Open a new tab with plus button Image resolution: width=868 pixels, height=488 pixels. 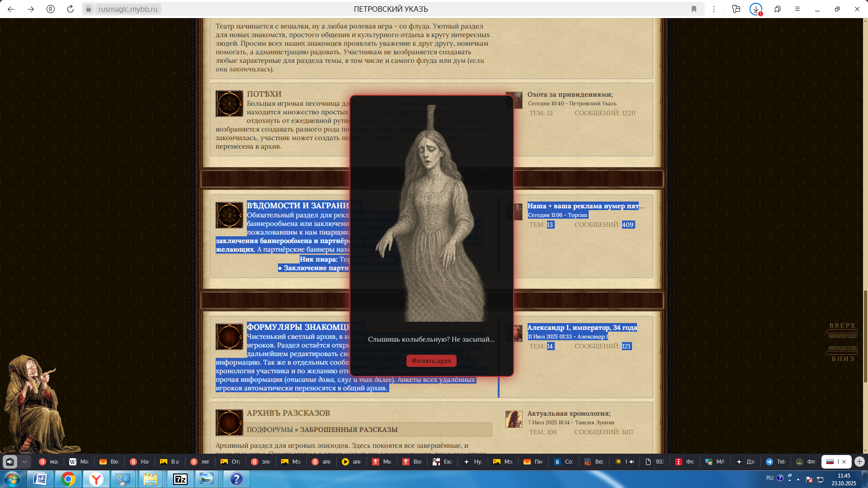click(x=859, y=462)
